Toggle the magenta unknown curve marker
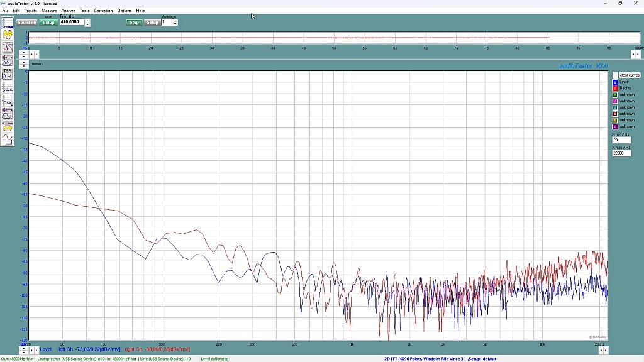The image size is (644, 362). click(x=615, y=101)
